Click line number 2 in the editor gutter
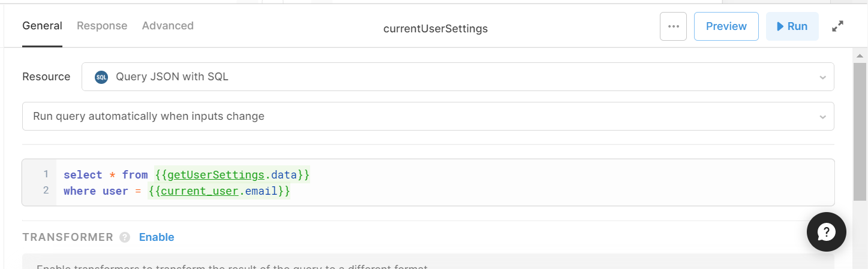This screenshot has width=868, height=269. pyautogui.click(x=46, y=191)
